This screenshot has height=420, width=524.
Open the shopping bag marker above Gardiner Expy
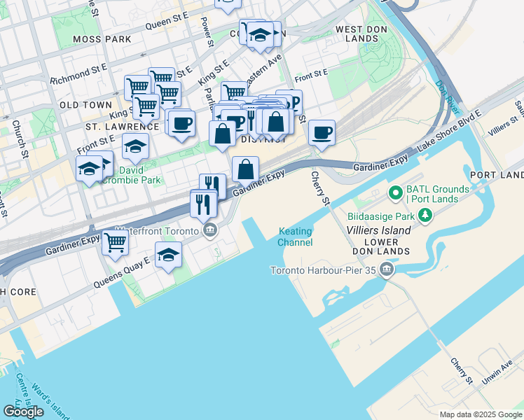(245, 169)
